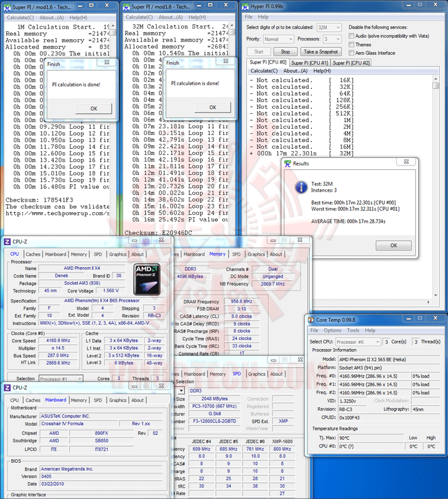Open the Select CPU dropdown in Core Temp
Viewport: 448px width, 499px height.
[x=358, y=342]
